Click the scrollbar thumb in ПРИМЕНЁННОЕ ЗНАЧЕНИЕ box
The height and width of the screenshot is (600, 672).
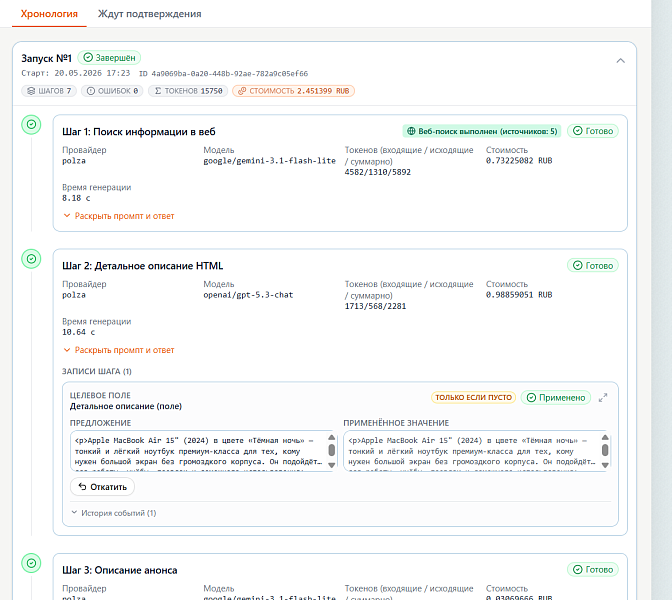[x=605, y=450]
